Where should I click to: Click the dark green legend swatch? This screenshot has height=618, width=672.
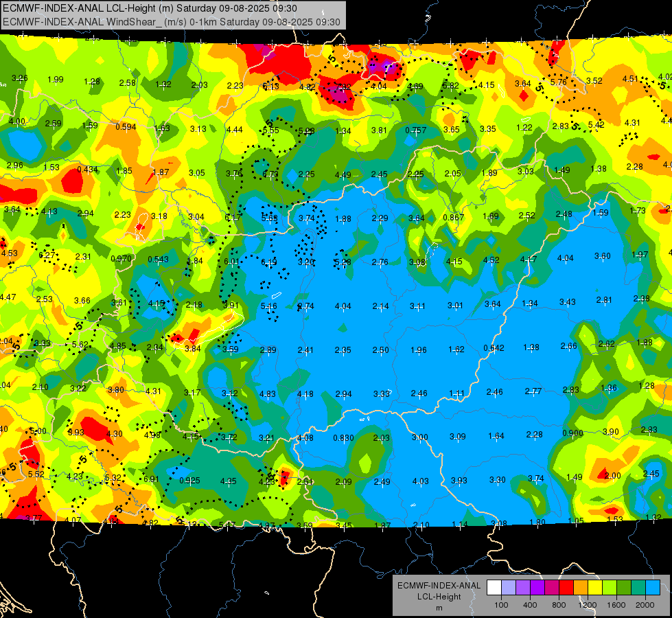point(624,588)
